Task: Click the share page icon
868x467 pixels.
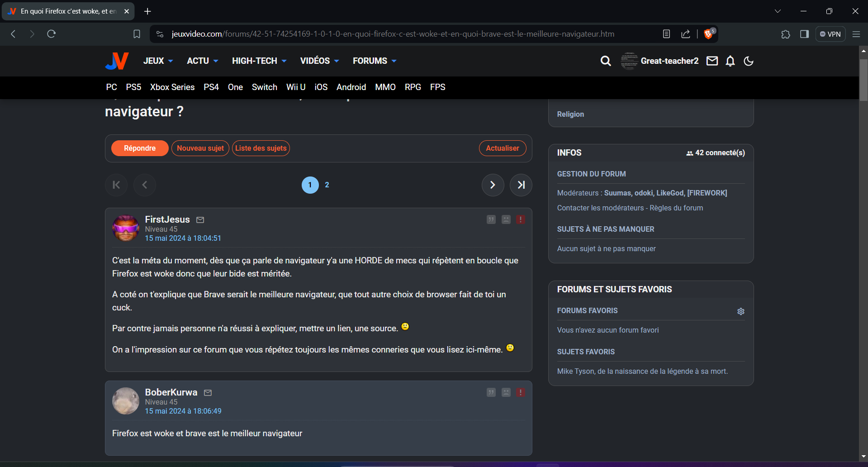Action: coord(686,34)
